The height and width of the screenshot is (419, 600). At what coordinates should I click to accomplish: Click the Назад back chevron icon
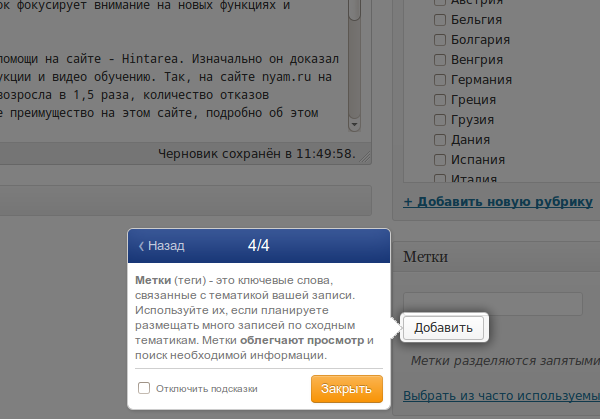point(141,246)
